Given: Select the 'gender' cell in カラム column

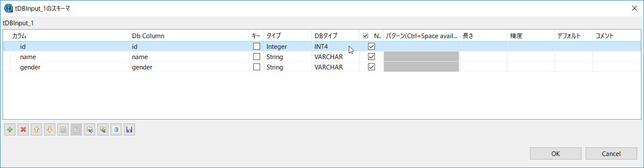Looking at the screenshot, I should pyautogui.click(x=69, y=67).
